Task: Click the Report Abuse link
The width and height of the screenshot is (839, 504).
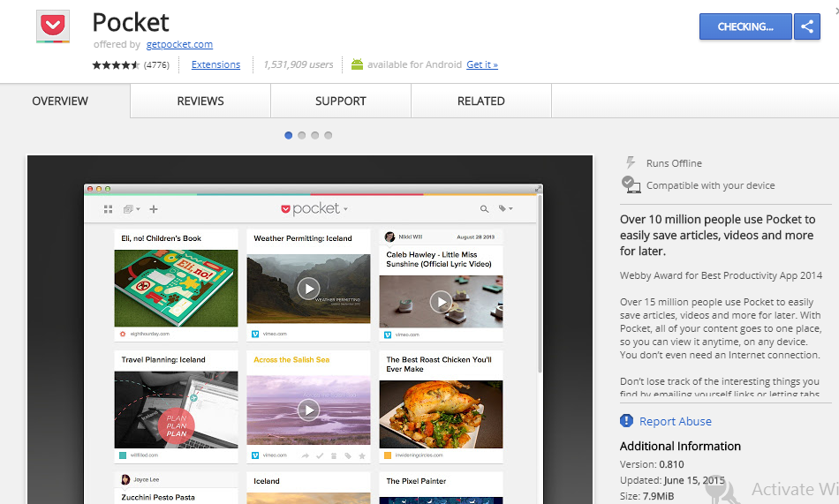Action: pyautogui.click(x=676, y=422)
